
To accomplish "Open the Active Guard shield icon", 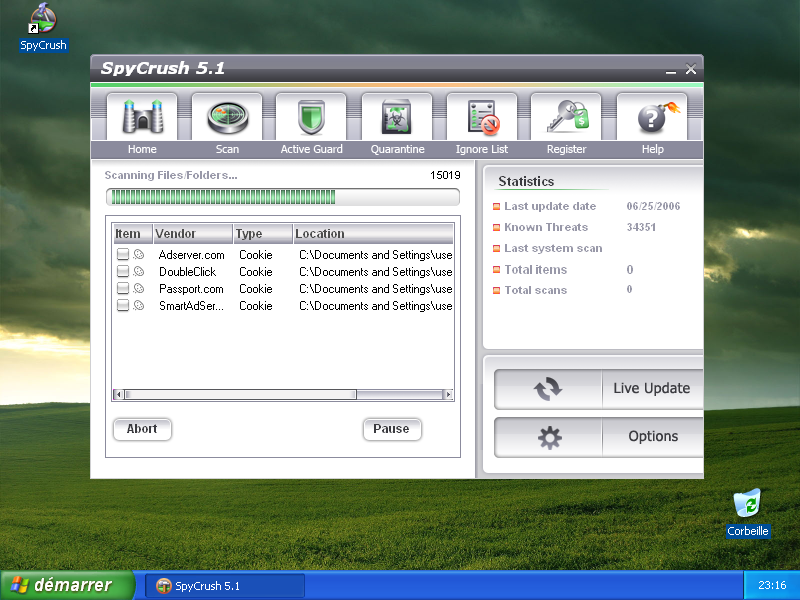I will pyautogui.click(x=311, y=117).
